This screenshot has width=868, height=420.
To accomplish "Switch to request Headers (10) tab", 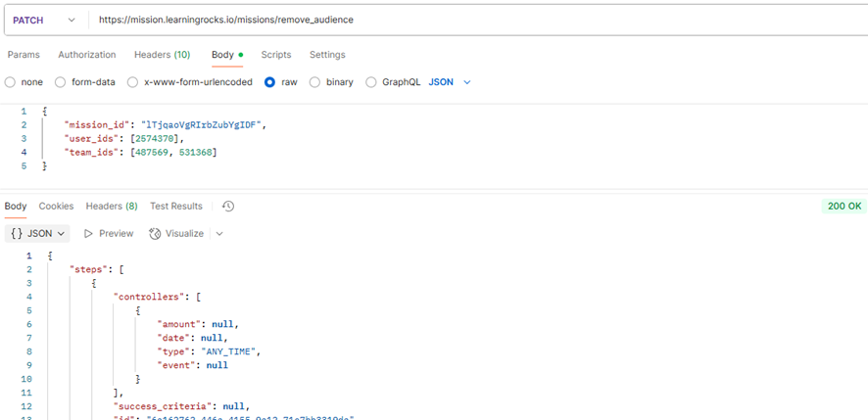I will coord(163,55).
